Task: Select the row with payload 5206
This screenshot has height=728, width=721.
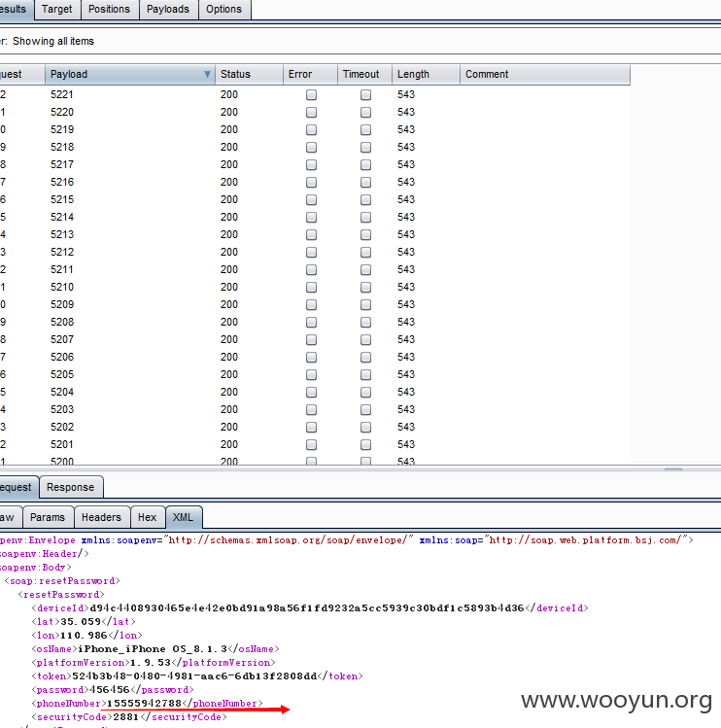Action: pos(315,357)
